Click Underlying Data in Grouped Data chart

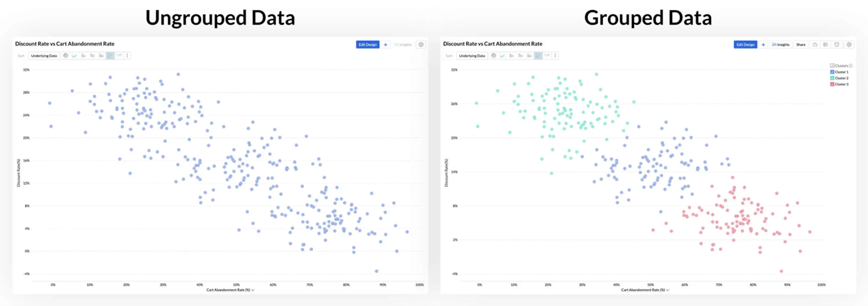(x=472, y=56)
